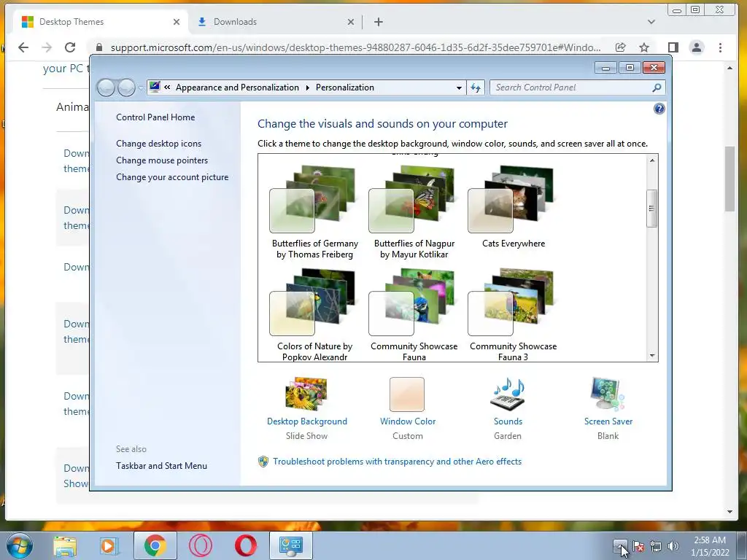Click Chrome URL address field
Image resolution: width=747 pixels, height=560 pixels.
coord(355,47)
